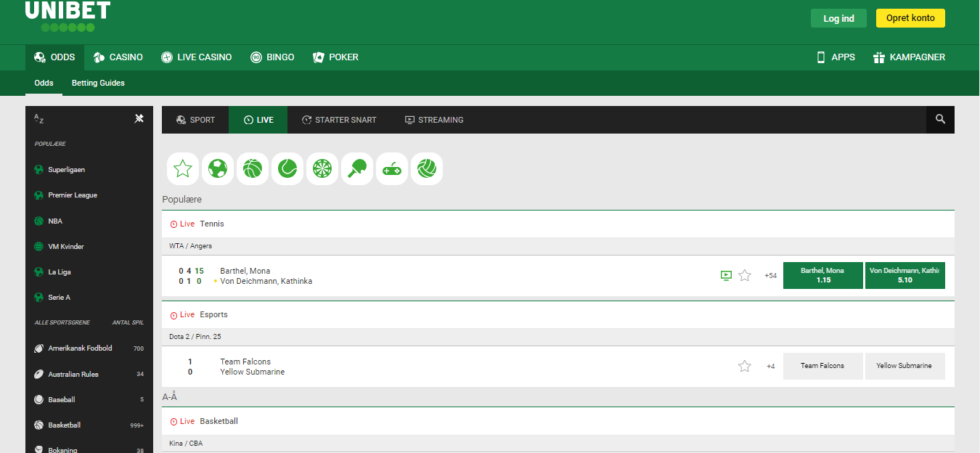980x453 pixels.
Task: Open the favorites star sport filter
Action: coord(183,169)
